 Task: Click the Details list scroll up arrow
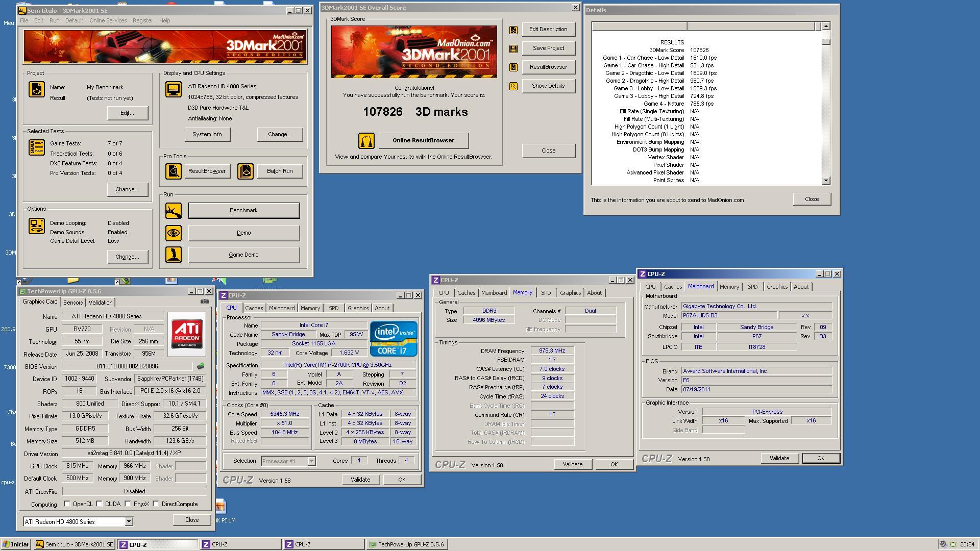(826, 26)
